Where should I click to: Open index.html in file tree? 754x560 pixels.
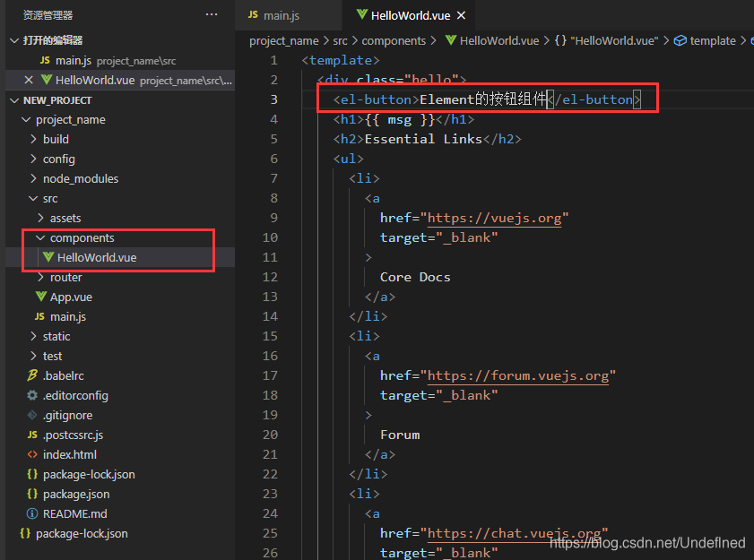pyautogui.click(x=120, y=455)
